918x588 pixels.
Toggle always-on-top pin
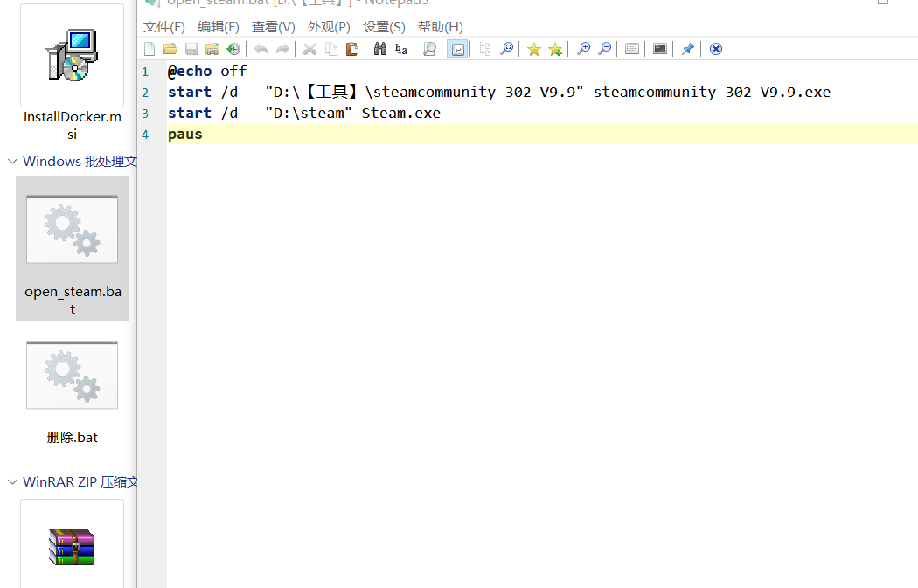point(688,49)
